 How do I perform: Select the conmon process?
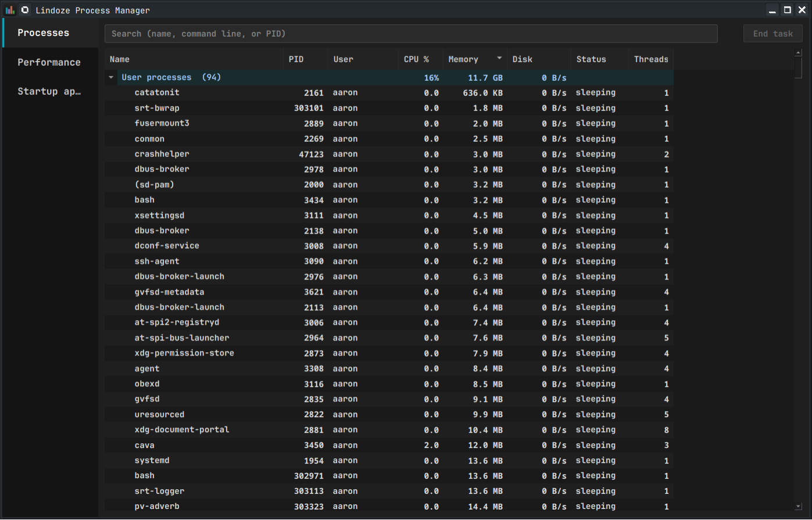click(x=389, y=139)
